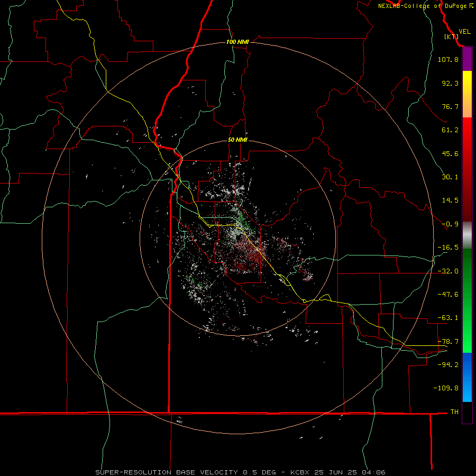This screenshot has height=476, width=476.
Task: Select the VEL legend title
Action: [464, 32]
